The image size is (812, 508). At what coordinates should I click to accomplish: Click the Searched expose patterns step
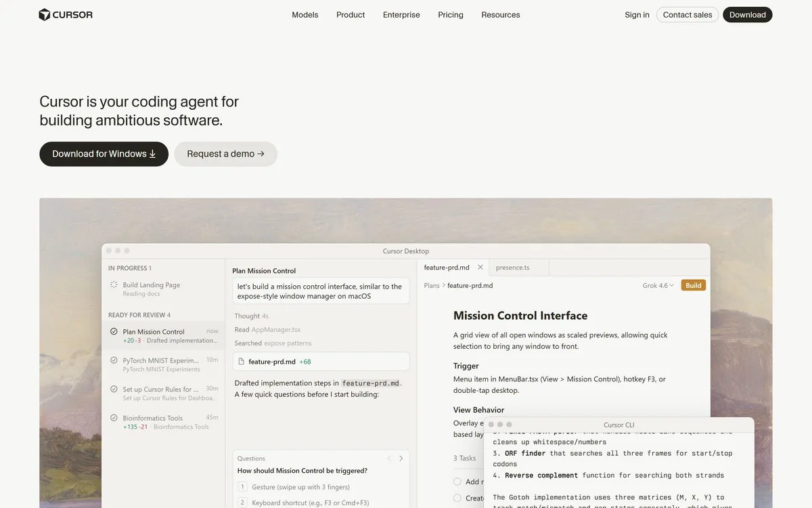point(273,343)
